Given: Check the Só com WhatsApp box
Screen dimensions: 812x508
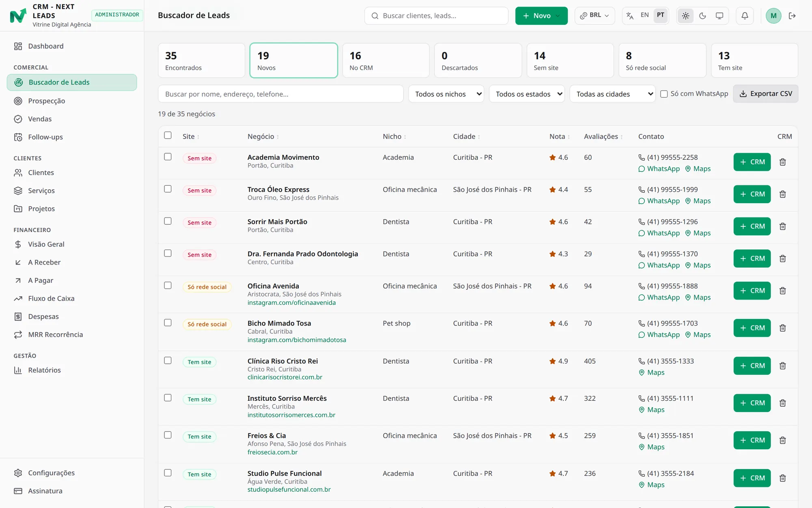Looking at the screenshot, I should click(664, 94).
